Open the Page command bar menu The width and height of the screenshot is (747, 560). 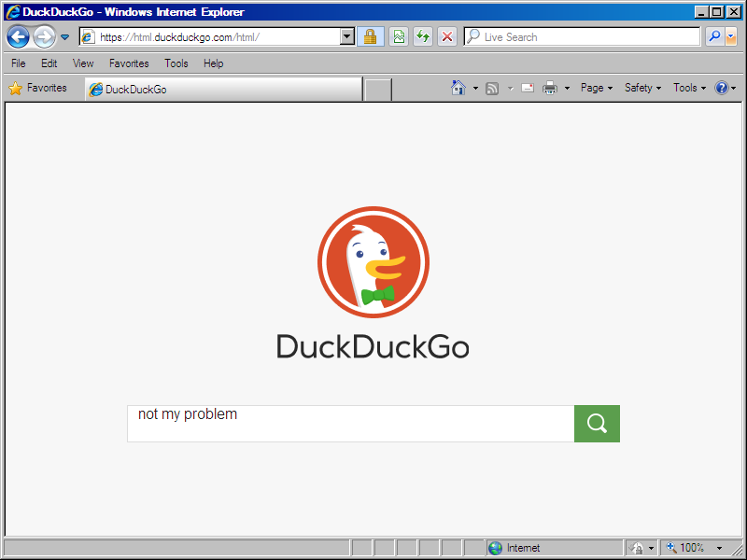[597, 88]
